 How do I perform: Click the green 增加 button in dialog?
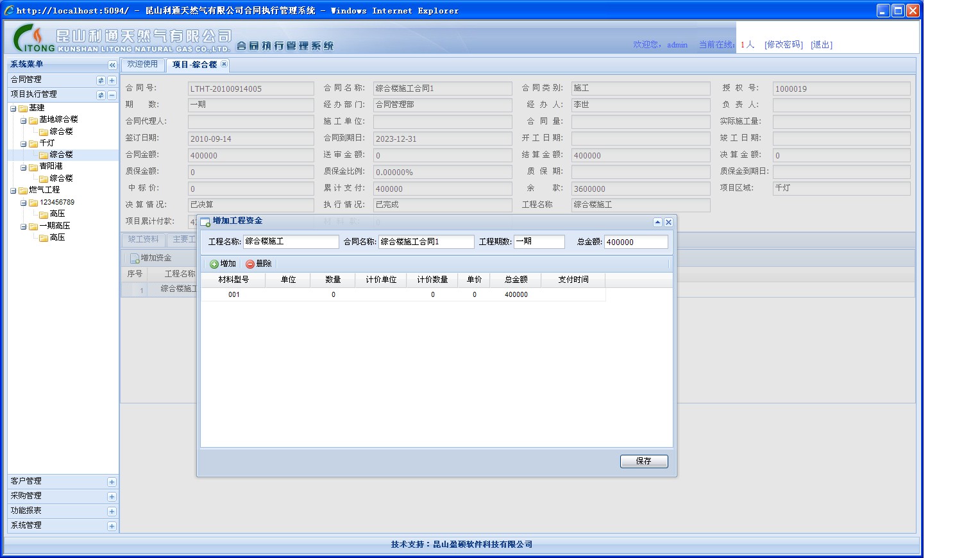click(223, 264)
